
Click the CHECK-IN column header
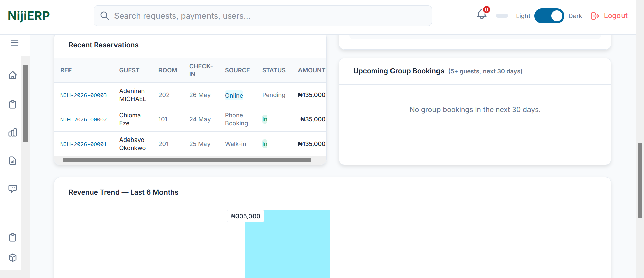[x=201, y=70]
